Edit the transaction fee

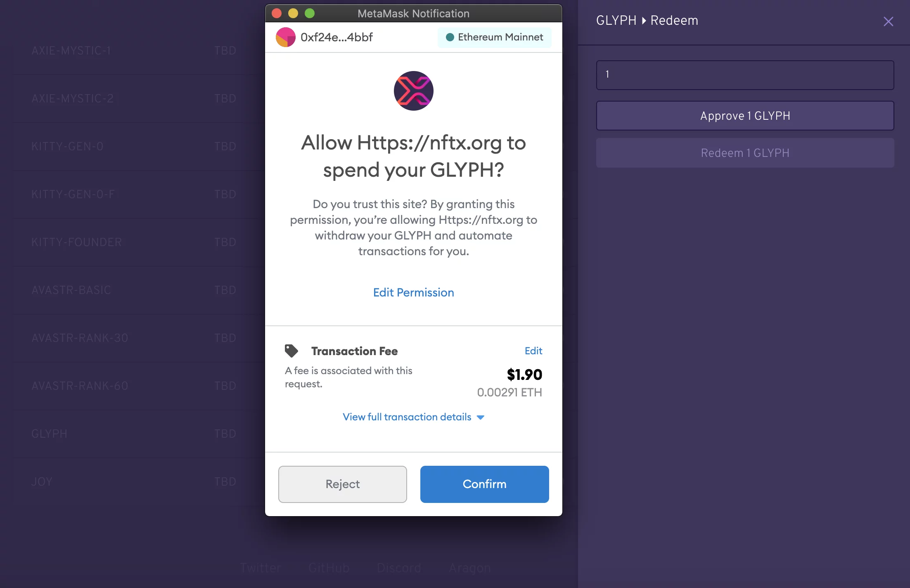(533, 351)
